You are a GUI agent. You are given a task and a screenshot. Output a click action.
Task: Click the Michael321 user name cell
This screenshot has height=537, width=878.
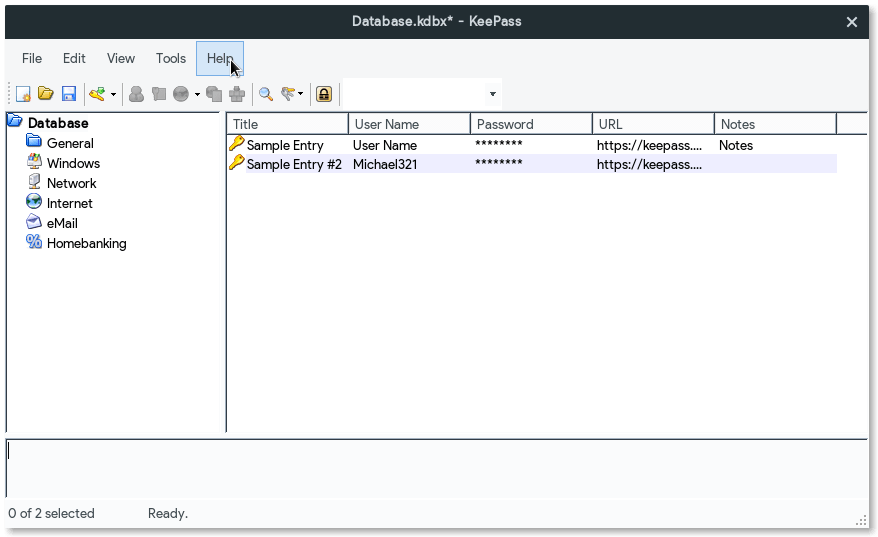pyautogui.click(x=385, y=165)
